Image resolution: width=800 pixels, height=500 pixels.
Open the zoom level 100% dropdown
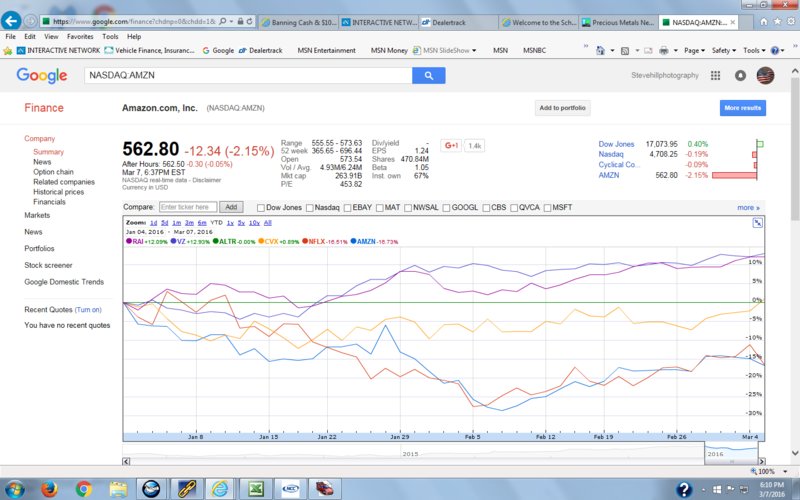click(x=785, y=471)
